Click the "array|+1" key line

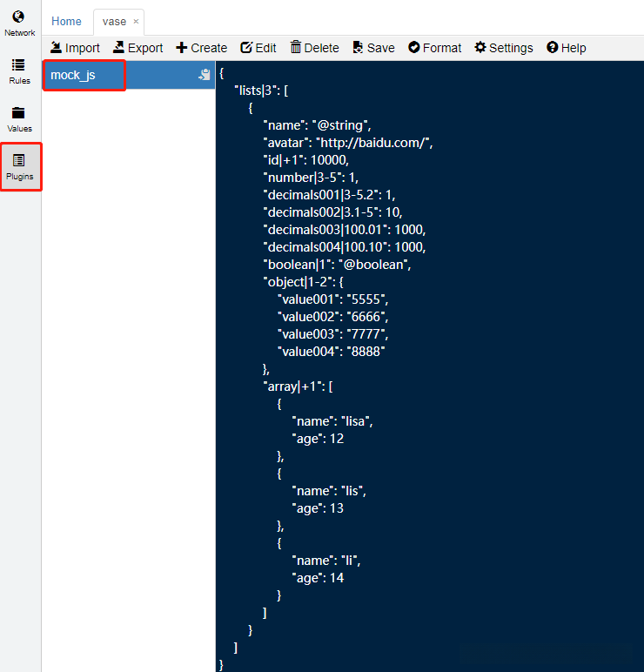(x=298, y=386)
